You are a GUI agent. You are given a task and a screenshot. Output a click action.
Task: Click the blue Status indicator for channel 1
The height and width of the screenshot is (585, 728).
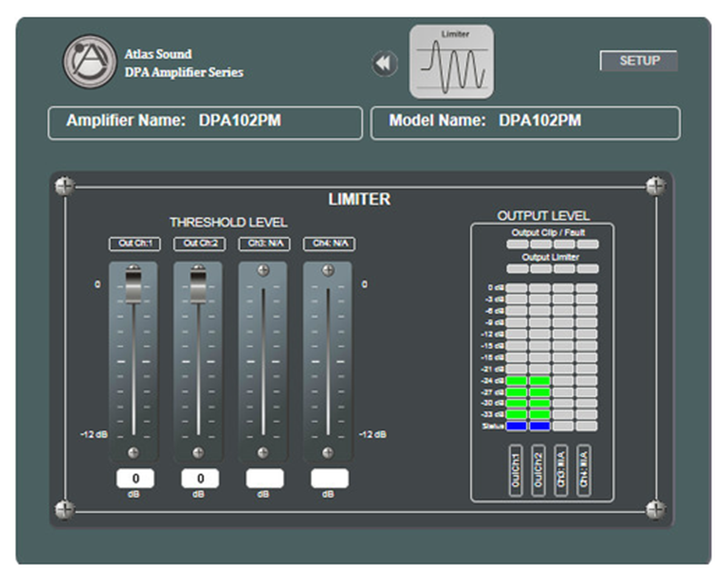tap(516, 426)
